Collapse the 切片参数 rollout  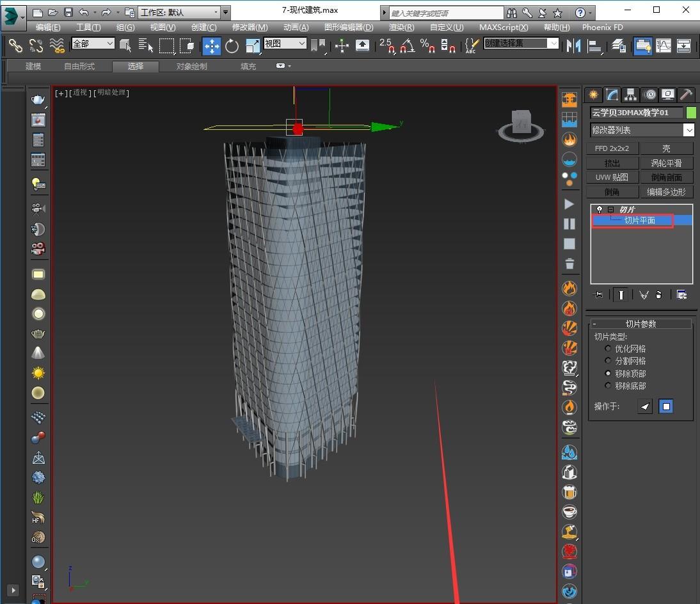point(640,324)
